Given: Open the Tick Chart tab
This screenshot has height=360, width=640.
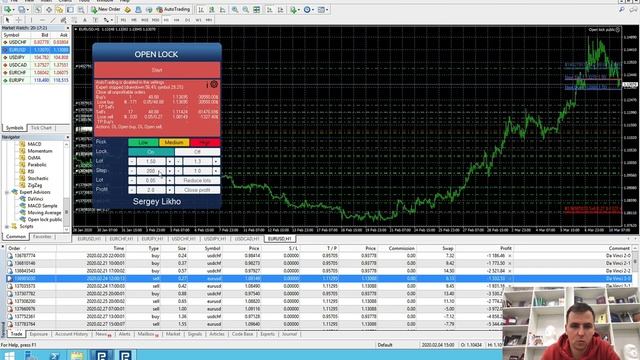Looking at the screenshot, I should click(41, 128).
